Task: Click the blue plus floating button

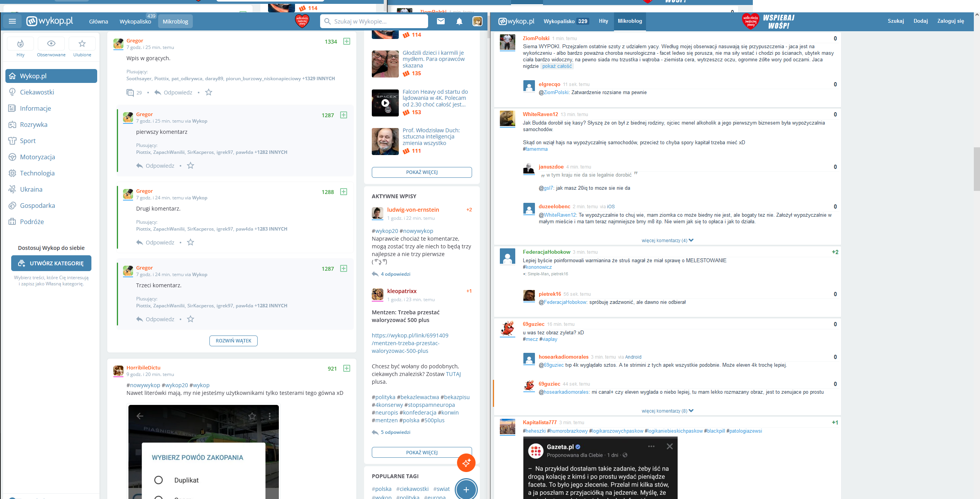Action: click(x=466, y=489)
